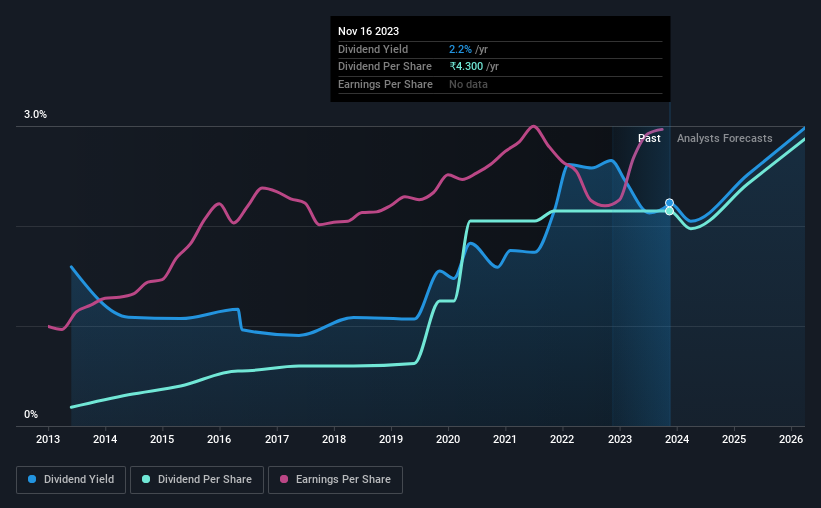Click Dividend Per Share row label in tooltip
The height and width of the screenshot is (508, 821).
click(385, 67)
